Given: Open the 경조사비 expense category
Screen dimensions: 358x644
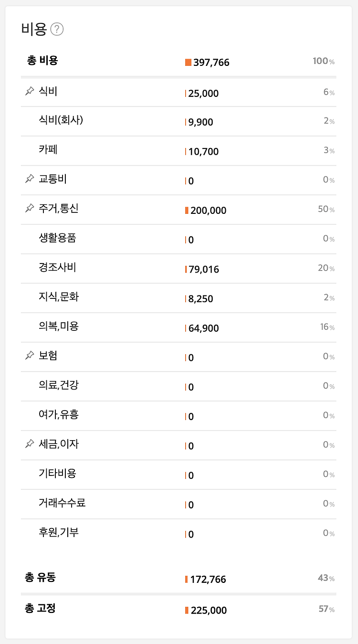Looking at the screenshot, I should 179,269.
